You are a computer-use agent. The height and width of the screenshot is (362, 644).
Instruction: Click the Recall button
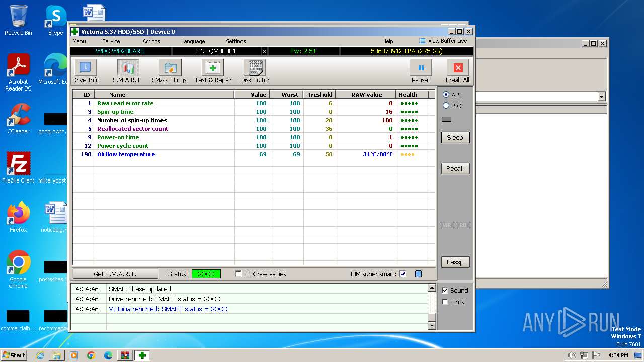455,168
